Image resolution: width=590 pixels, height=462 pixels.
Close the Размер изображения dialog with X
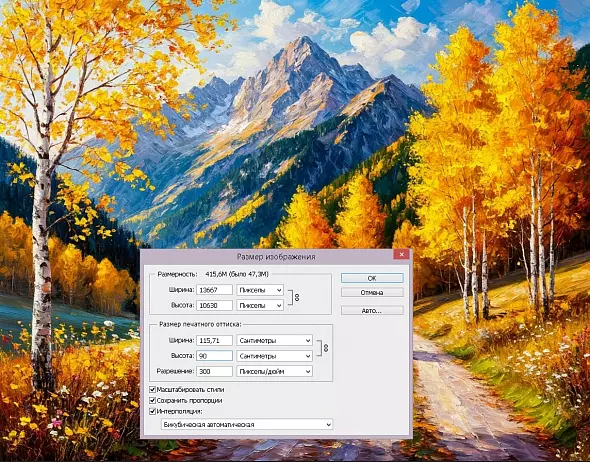tap(401, 255)
